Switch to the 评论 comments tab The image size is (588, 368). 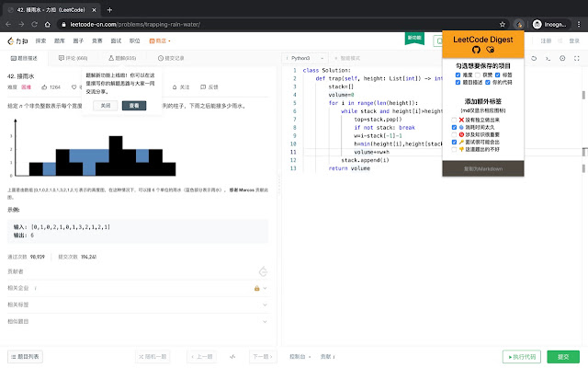click(73, 58)
